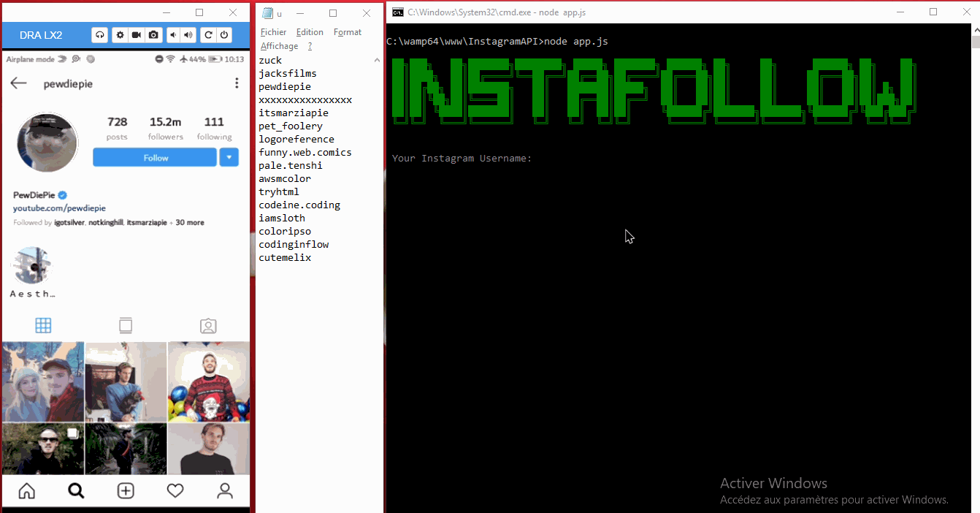This screenshot has width=980, height=513.
Task: Click the cmd window scrollbar up arrow
Action: [975, 29]
